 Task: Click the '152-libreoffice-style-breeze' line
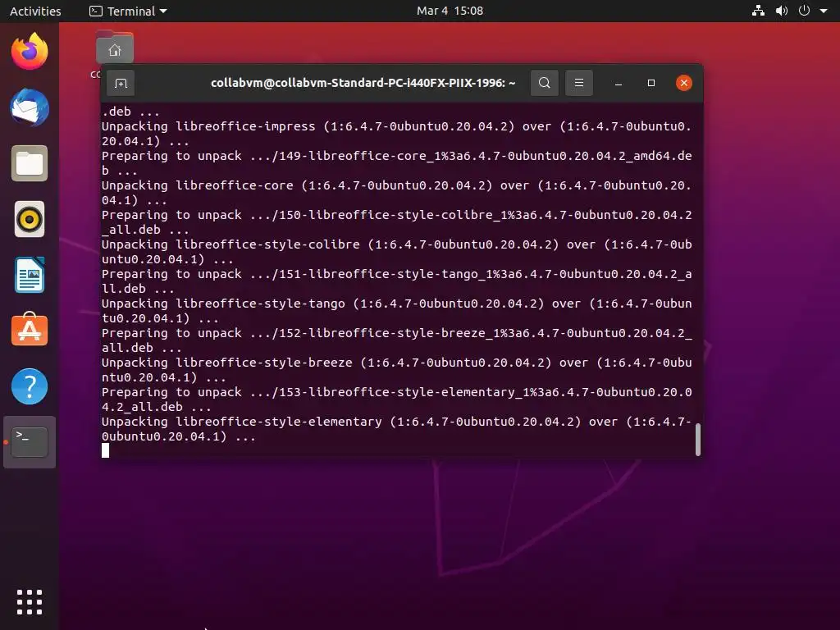[397, 340]
